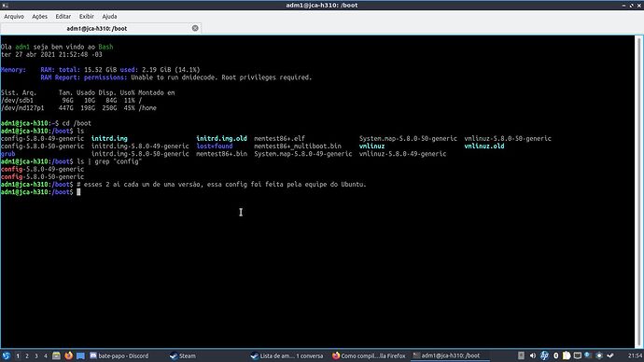Image resolution: width=644 pixels, height=362 pixels.
Task: Open the Lista de amigos Steam window
Action: (287, 355)
